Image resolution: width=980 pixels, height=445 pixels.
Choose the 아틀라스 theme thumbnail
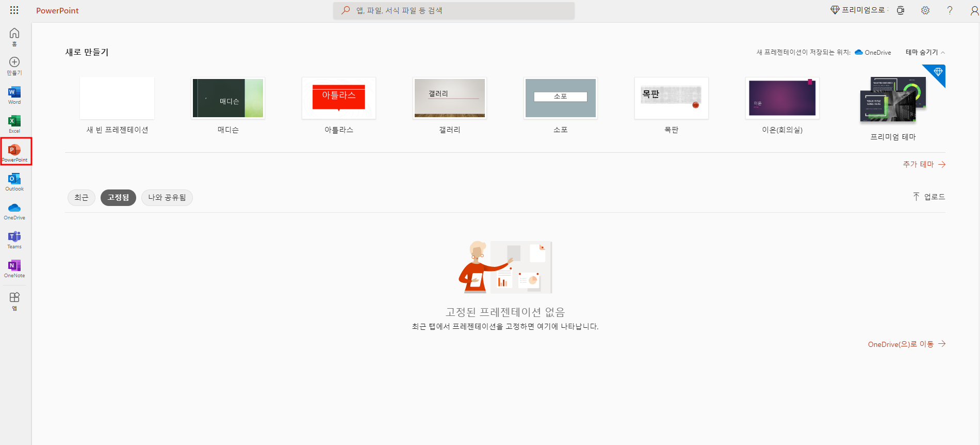[339, 98]
